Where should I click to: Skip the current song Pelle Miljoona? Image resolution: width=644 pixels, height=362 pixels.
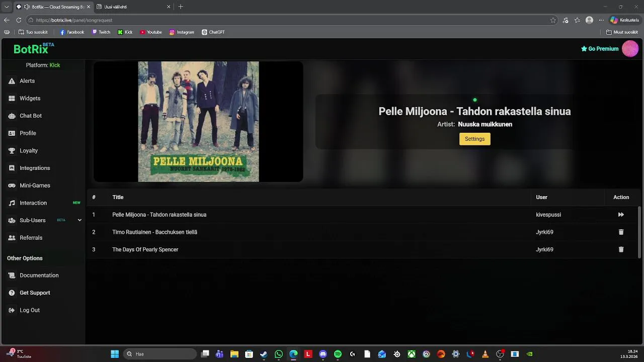coord(621,215)
